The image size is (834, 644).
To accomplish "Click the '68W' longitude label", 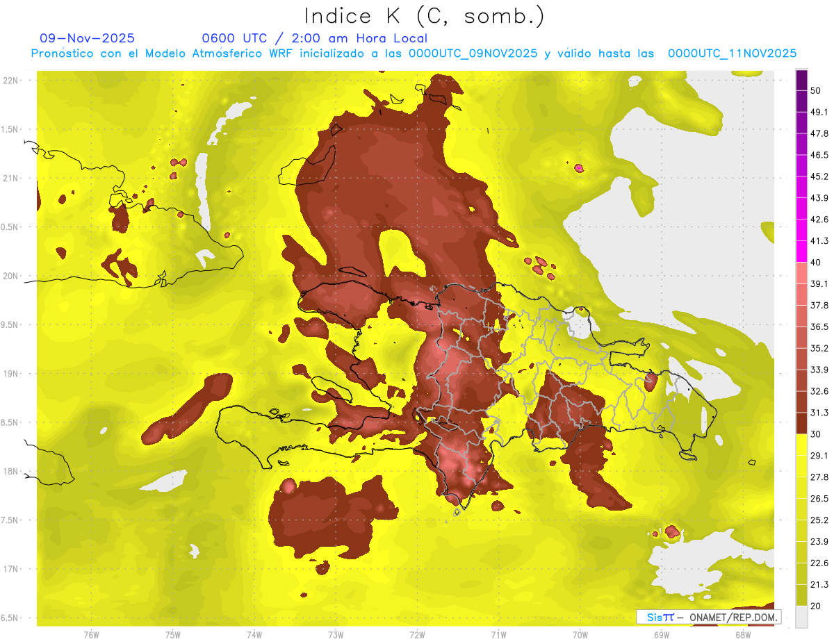I will point(742,634).
